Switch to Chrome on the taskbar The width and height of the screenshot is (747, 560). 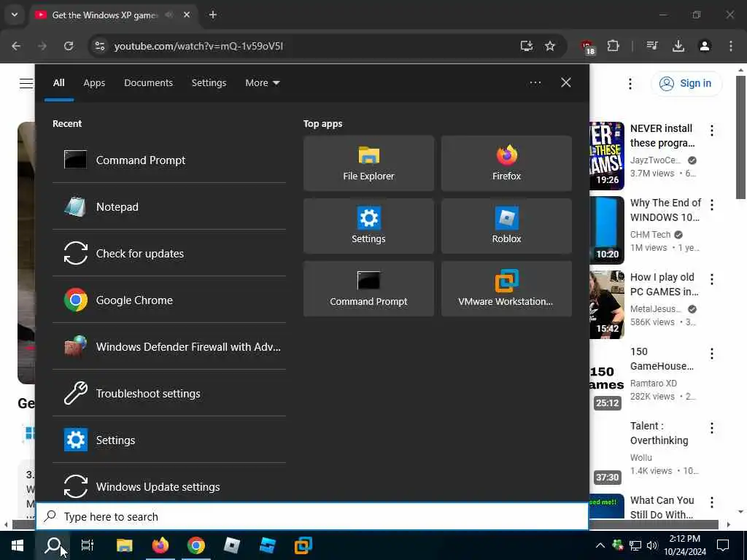196,545
